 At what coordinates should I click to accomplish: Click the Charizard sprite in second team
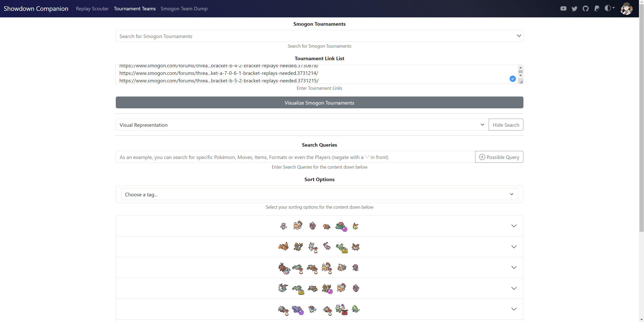point(283,246)
